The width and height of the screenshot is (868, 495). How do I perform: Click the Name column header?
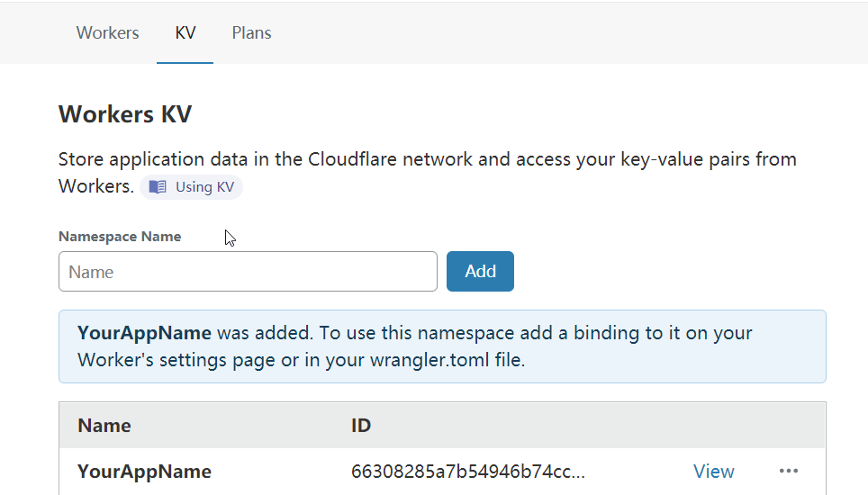coord(104,426)
